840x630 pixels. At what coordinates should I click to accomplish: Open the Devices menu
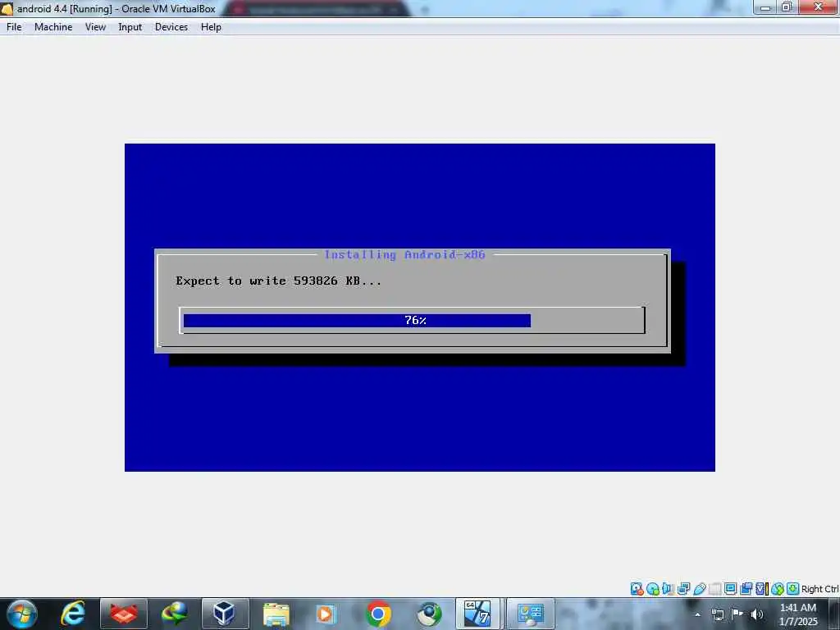171,27
